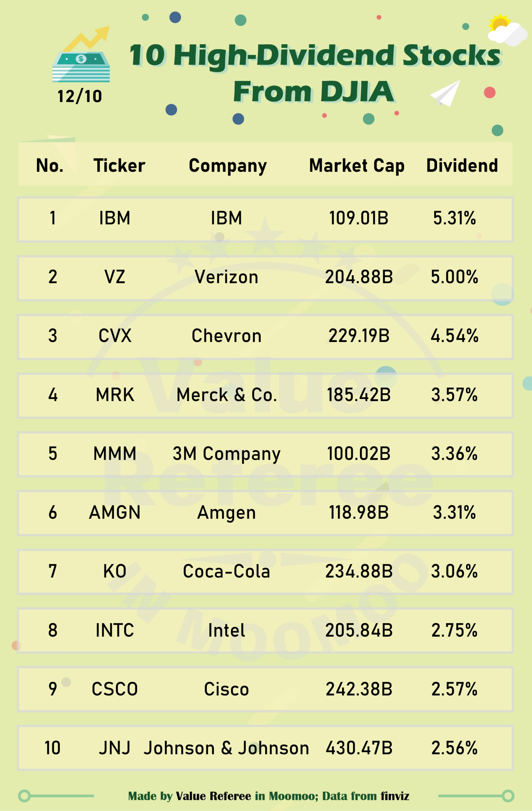532x811 pixels.
Task: Click the large red dot beside the paper airplane
Action: [489, 92]
